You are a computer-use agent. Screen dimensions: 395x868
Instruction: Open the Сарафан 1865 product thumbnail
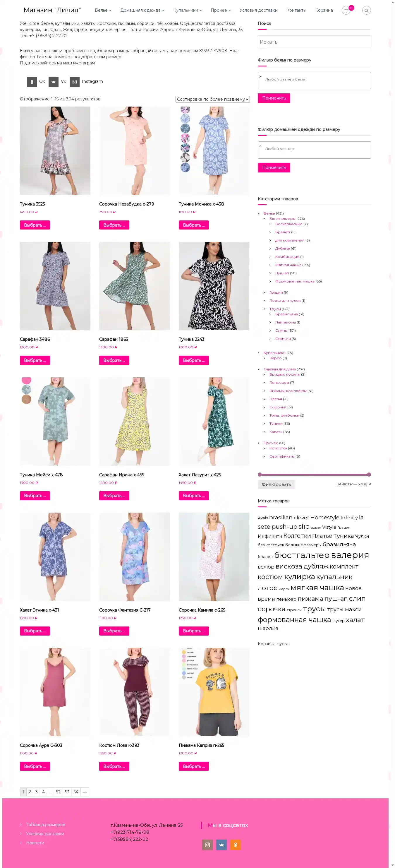134,286
